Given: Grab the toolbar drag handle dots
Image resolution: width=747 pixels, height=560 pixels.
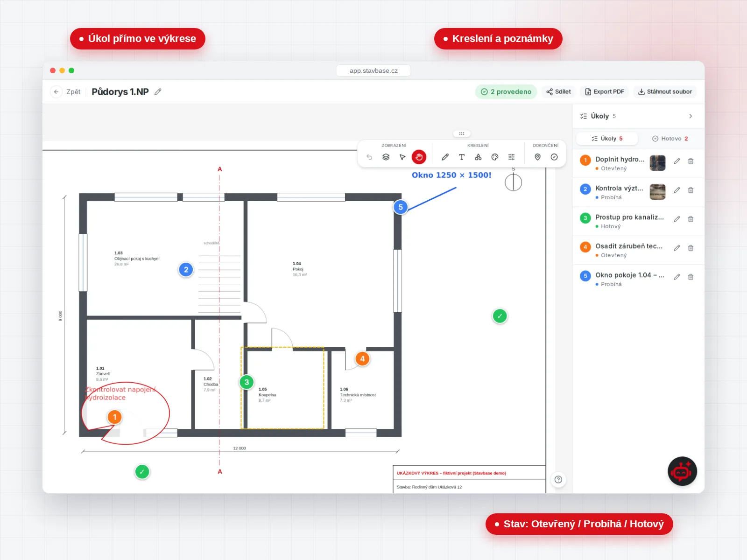Looking at the screenshot, I should tap(462, 133).
